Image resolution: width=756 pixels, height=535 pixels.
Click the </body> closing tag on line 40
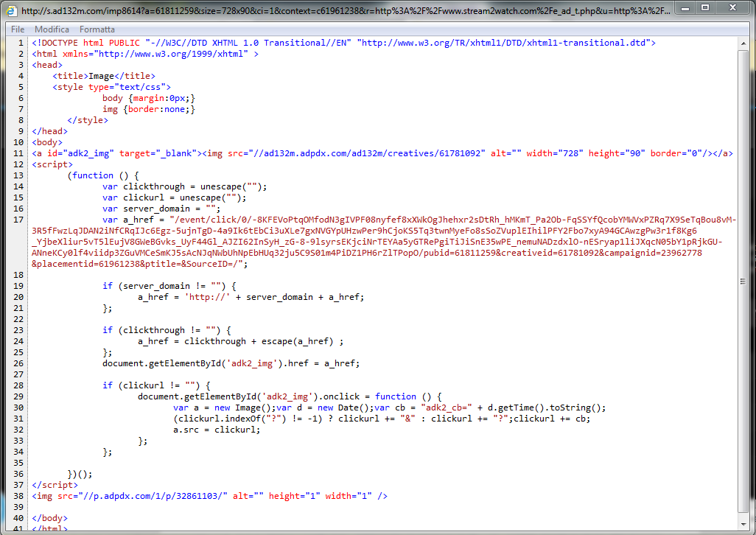(49, 518)
